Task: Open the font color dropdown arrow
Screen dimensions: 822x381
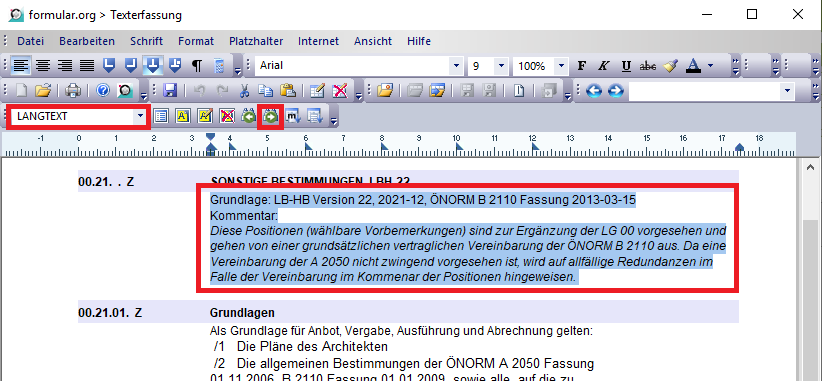Action: pyautogui.click(x=710, y=66)
